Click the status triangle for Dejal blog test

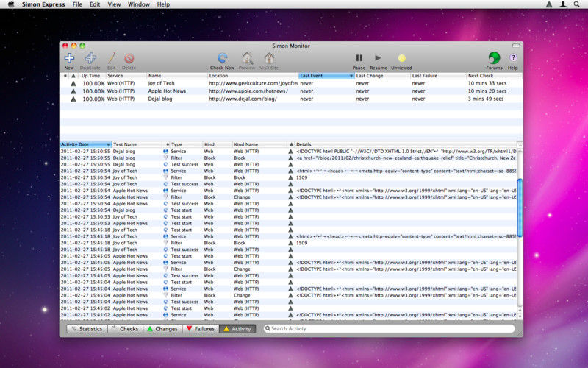tap(73, 99)
